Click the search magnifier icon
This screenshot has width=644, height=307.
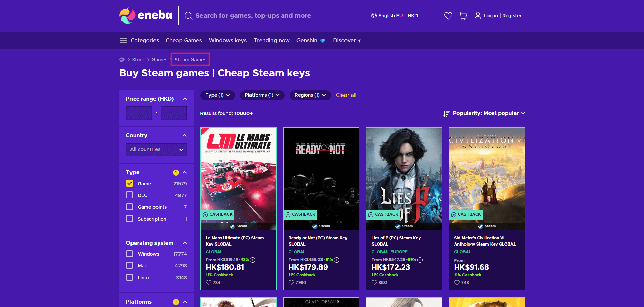point(188,16)
